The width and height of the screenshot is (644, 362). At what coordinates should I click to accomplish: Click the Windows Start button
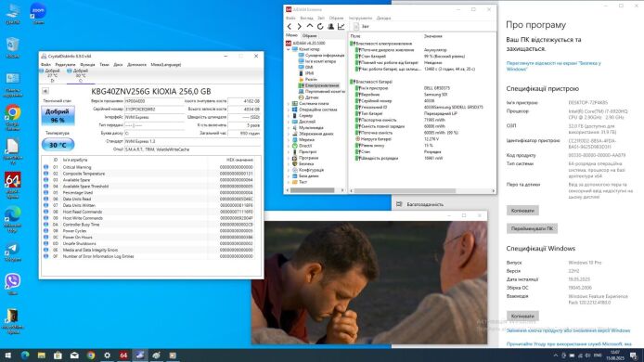[x=7, y=356]
